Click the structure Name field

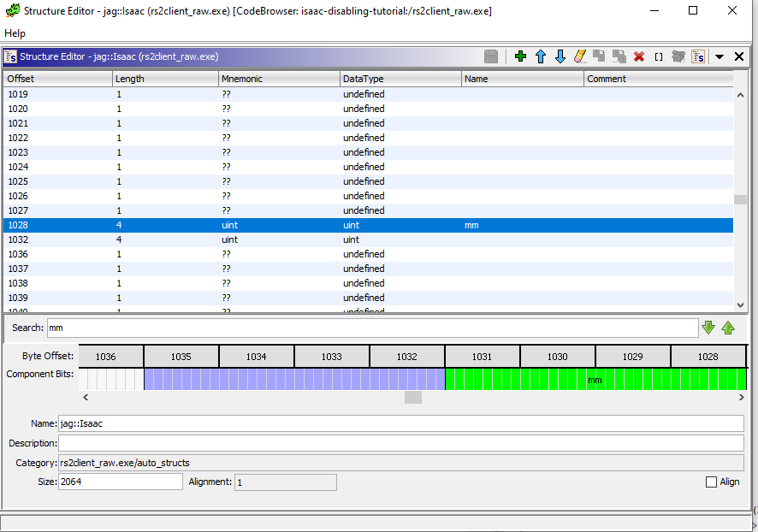coord(400,423)
